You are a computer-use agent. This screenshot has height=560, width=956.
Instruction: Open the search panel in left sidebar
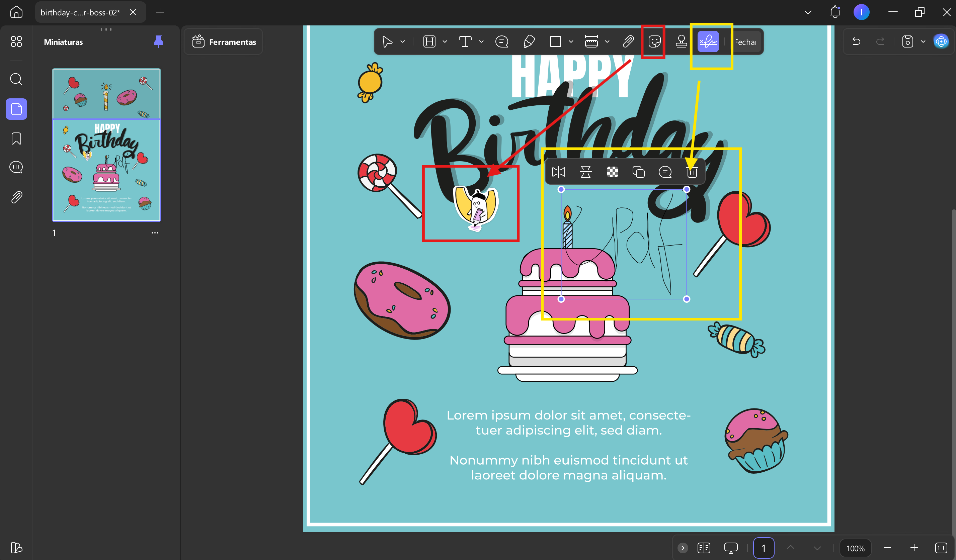click(16, 79)
